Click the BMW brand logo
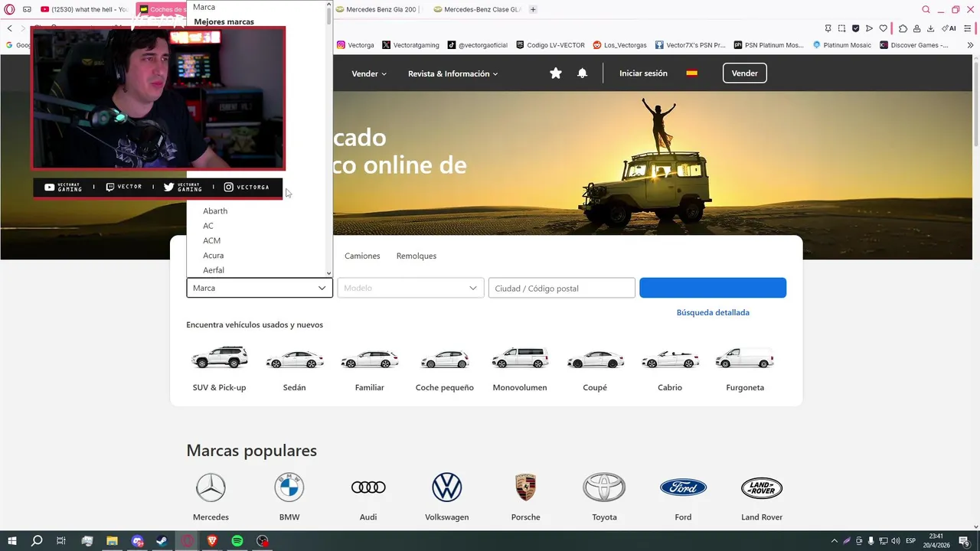Screen dimensions: 980x551 289,487
